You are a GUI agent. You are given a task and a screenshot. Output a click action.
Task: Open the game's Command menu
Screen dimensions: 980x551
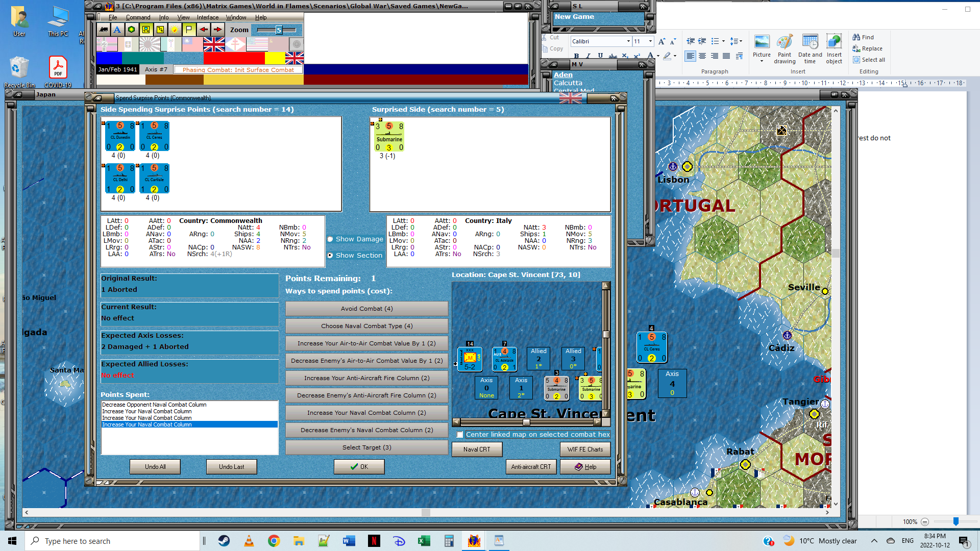coord(138,17)
